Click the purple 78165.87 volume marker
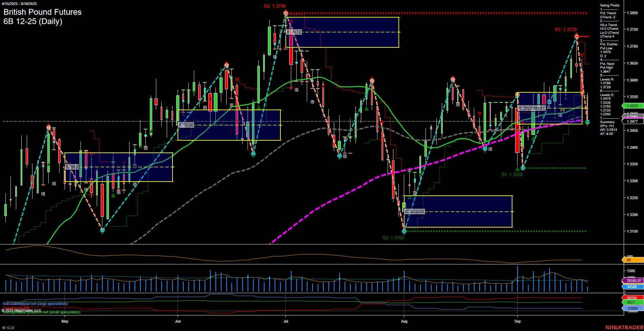The height and width of the screenshot is (331, 644). [x=632, y=281]
